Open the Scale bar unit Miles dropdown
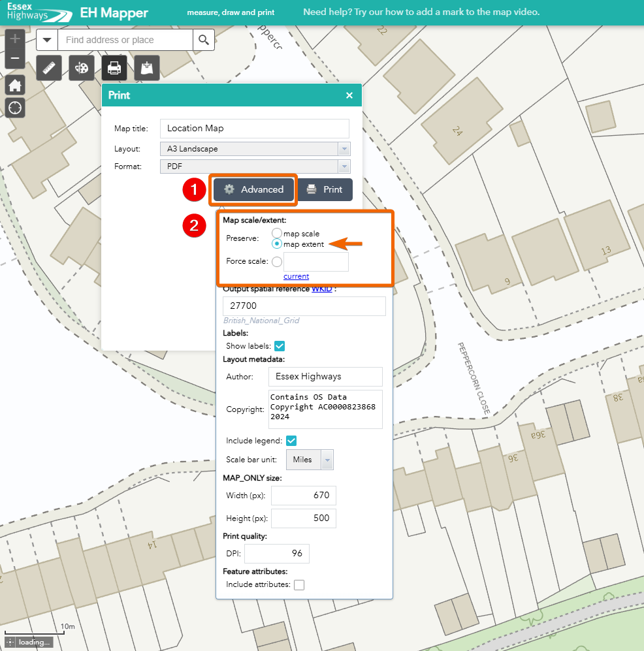Screen dimensions: 644x651 310,460
